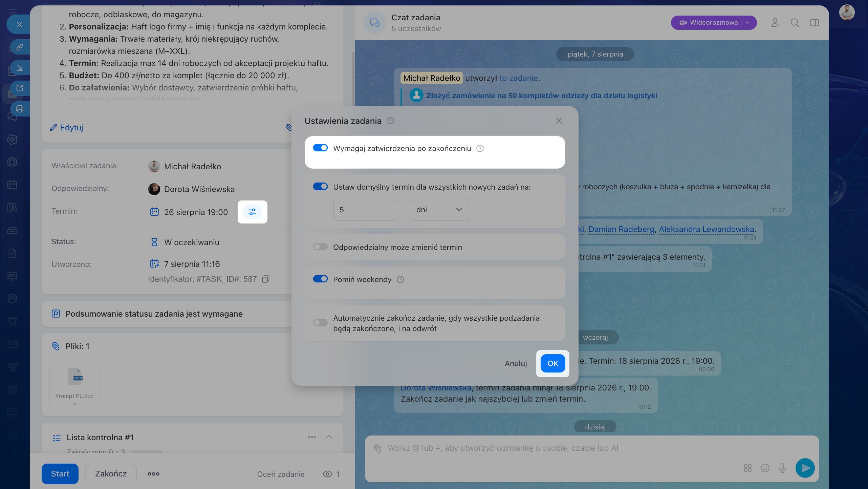Toggle the default deadline for new tasks switch
The height and width of the screenshot is (489, 868).
(x=320, y=187)
